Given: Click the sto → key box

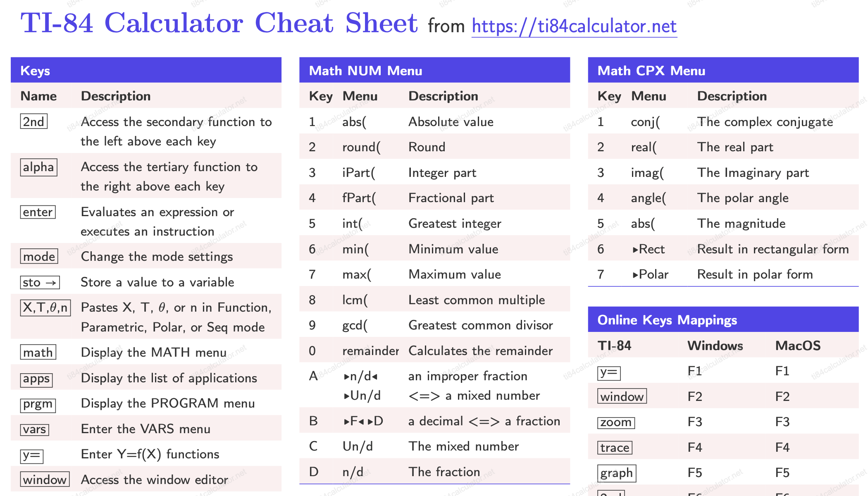Looking at the screenshot, I should coord(40,283).
